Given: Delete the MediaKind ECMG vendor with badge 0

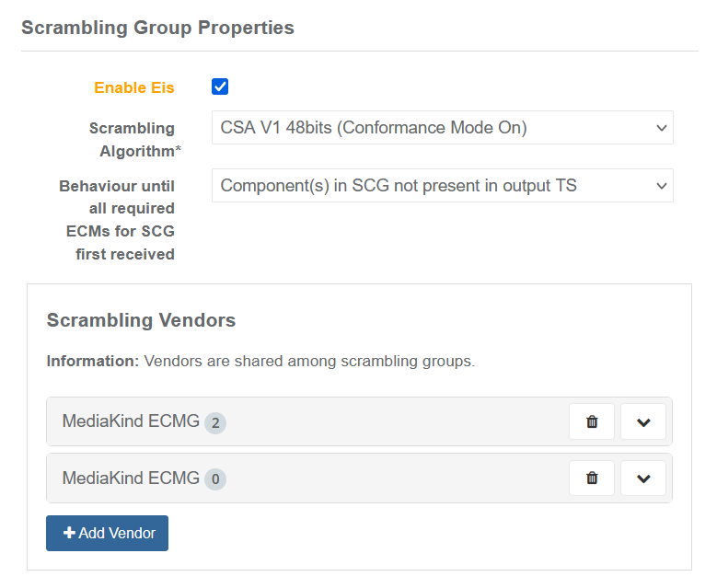Looking at the screenshot, I should pyautogui.click(x=592, y=478).
